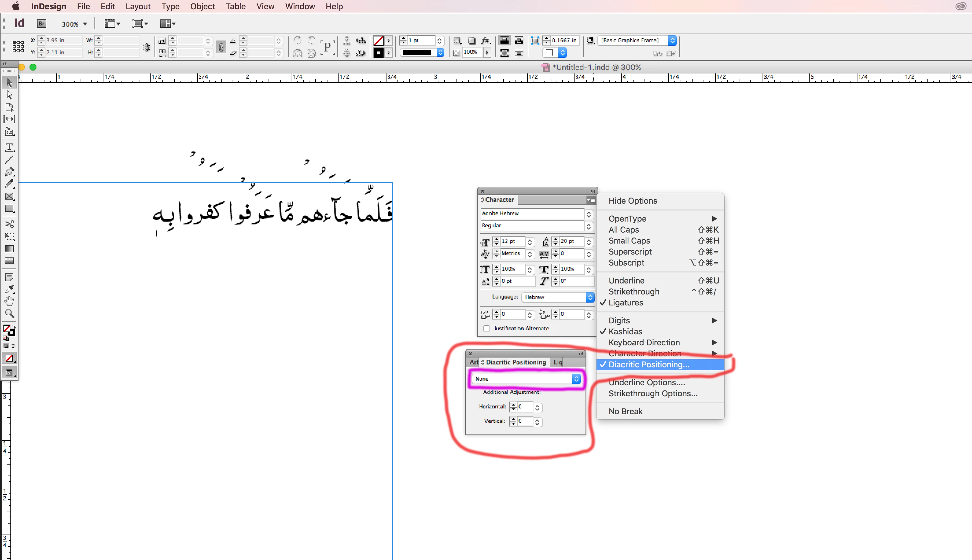The width and height of the screenshot is (972, 560).
Task: Select the Eyedropper tool
Action: click(9, 288)
